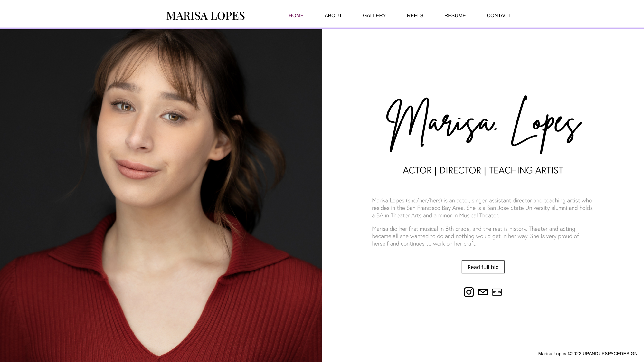Open the REELS page

415,15
